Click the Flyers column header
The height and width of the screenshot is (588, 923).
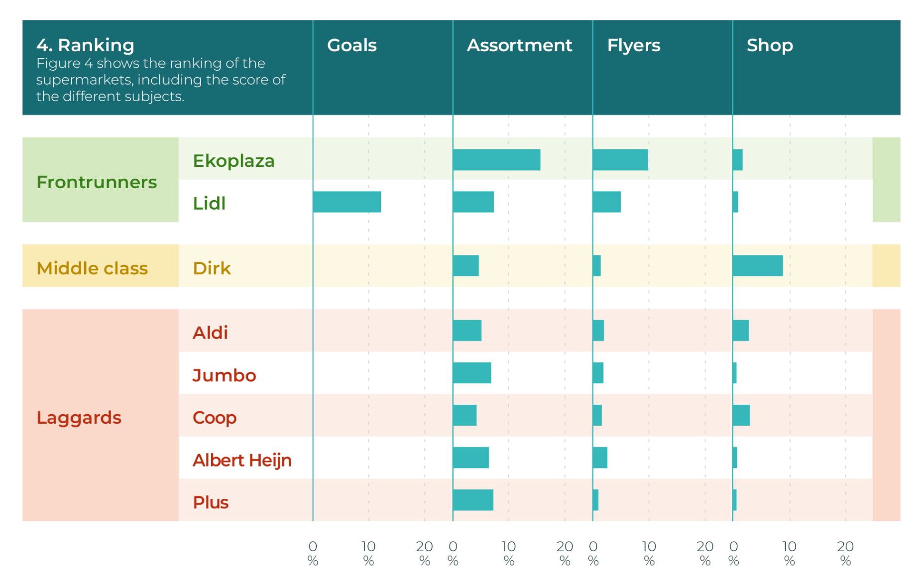coord(633,45)
